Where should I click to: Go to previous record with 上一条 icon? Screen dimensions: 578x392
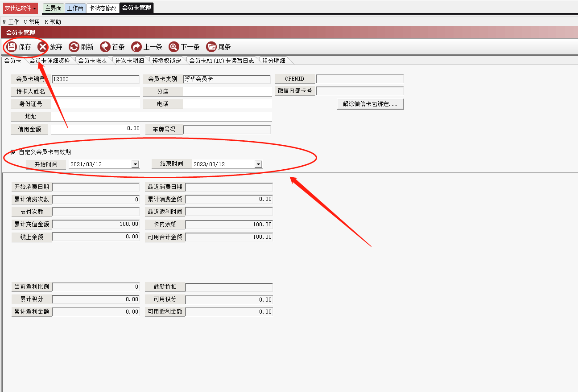[136, 47]
